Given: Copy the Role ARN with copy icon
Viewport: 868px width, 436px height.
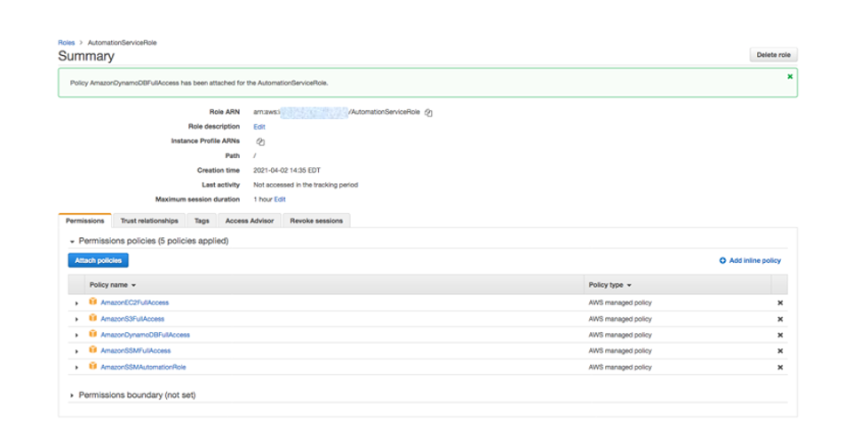Looking at the screenshot, I should point(428,112).
